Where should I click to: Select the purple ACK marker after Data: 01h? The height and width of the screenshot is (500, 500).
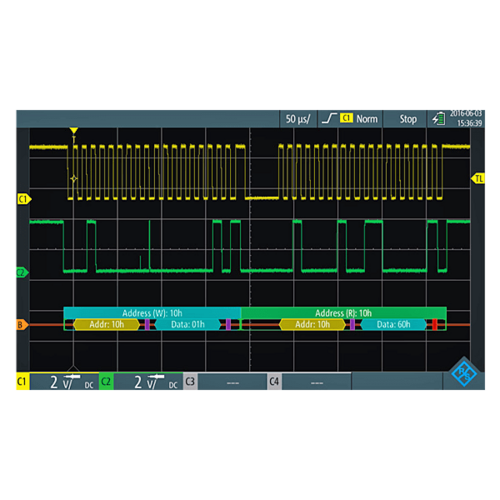(228, 325)
